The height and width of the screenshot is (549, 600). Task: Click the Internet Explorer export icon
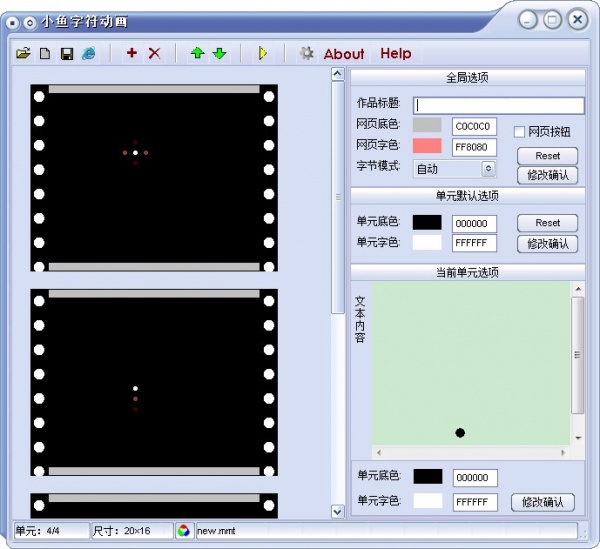click(89, 54)
